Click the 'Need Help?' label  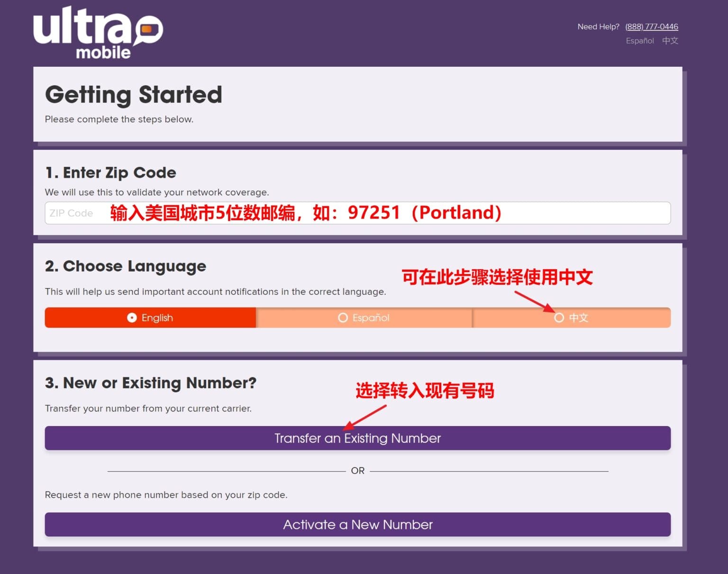tap(598, 27)
